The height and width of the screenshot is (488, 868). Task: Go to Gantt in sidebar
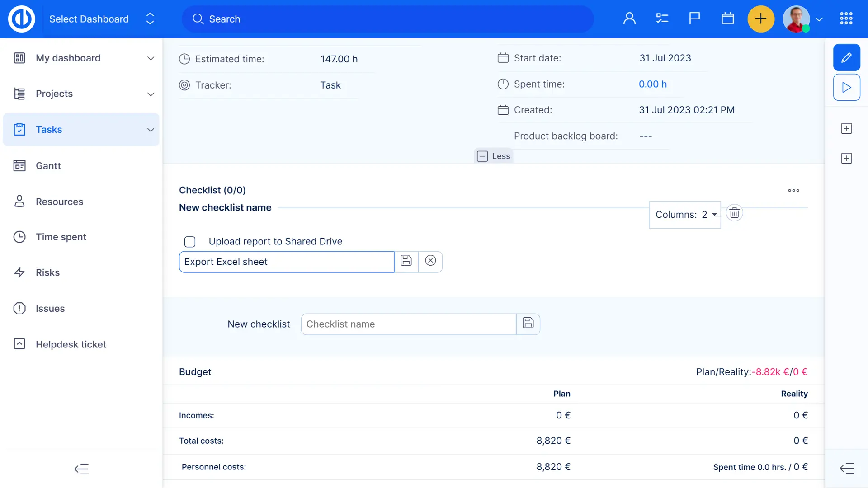[x=48, y=166]
